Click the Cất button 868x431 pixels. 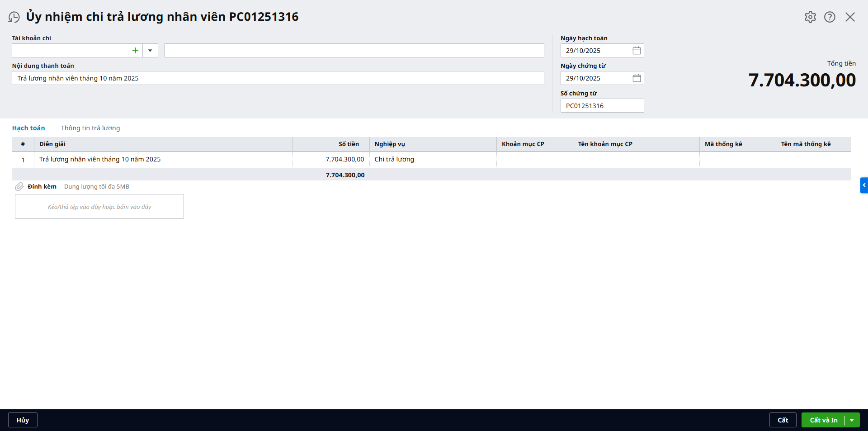coord(783,420)
